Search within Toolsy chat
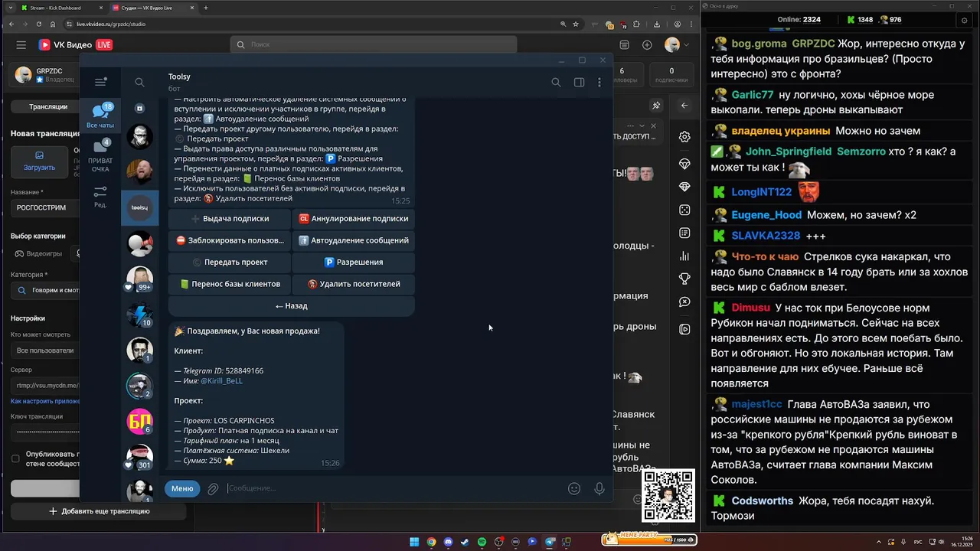The height and width of the screenshot is (551, 980). click(556, 82)
